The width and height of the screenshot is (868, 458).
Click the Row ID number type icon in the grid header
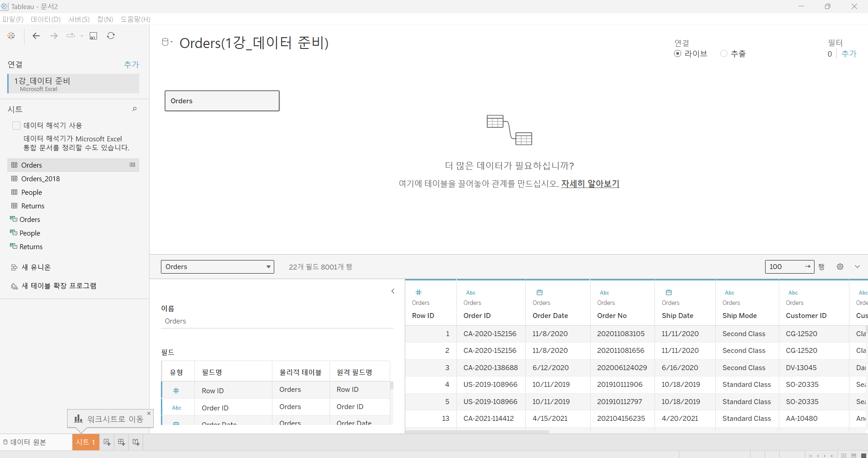point(418,292)
